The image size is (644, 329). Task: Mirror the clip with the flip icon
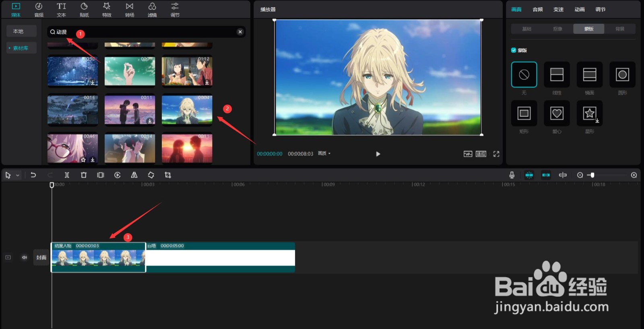click(134, 175)
